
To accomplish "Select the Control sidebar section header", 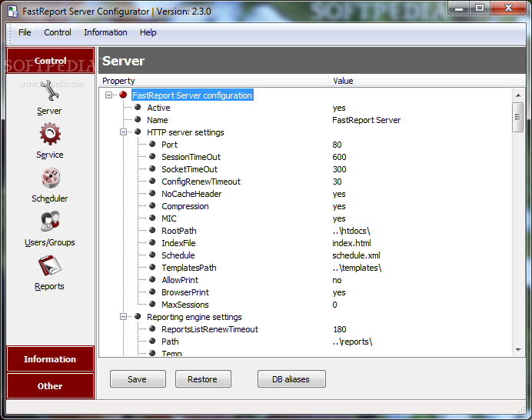I will pos(50,61).
